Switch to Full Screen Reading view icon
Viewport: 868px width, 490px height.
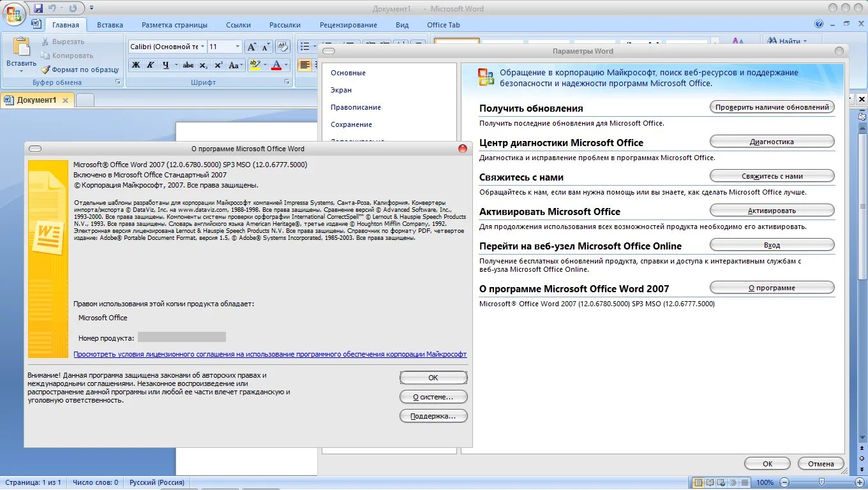coord(710,482)
